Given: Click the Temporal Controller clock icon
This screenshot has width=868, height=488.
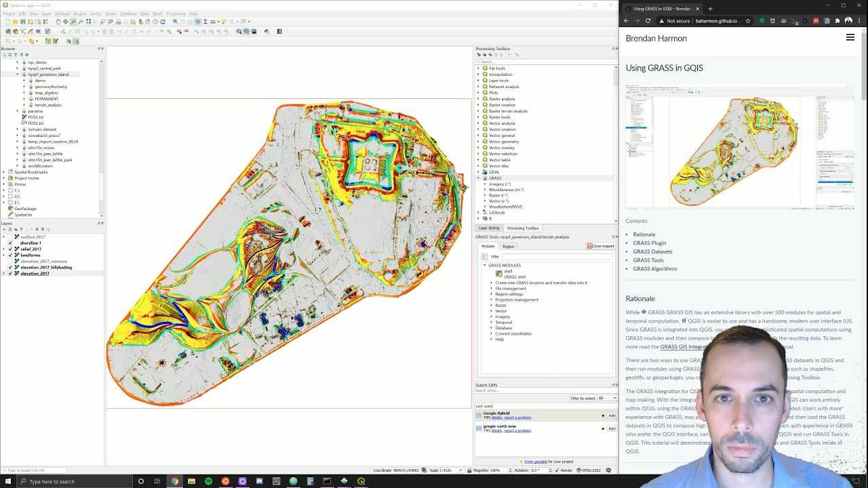Looking at the screenshot, I should [x=155, y=21].
